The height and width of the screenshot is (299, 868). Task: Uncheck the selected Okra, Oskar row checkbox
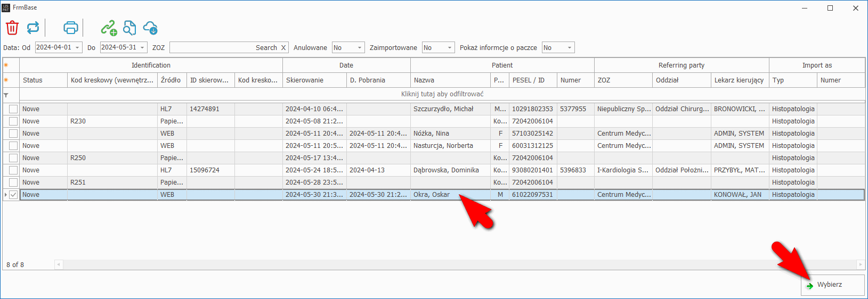click(x=13, y=195)
